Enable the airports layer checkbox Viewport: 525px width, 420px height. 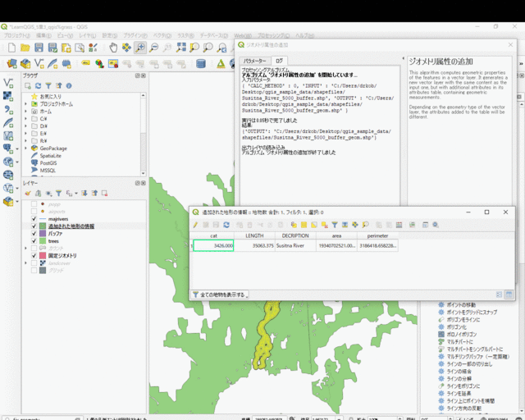click(x=34, y=212)
